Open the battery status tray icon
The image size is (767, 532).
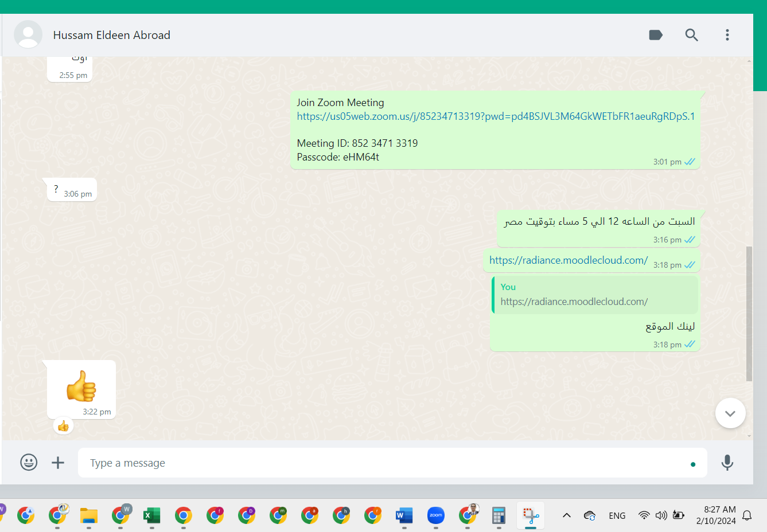[679, 515]
